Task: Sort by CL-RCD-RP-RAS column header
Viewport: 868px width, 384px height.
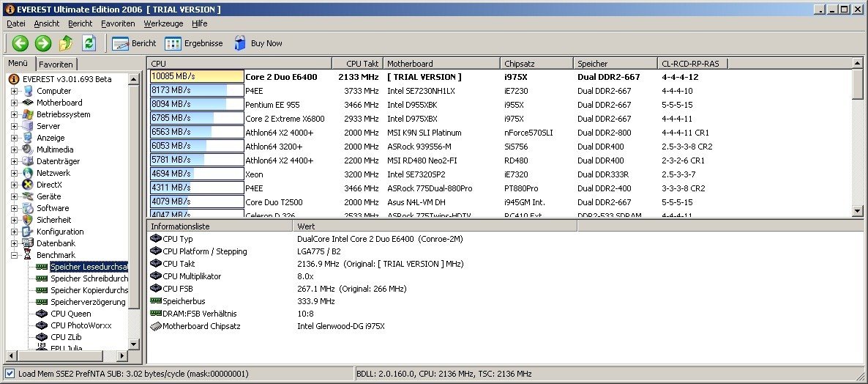Action: pos(692,64)
